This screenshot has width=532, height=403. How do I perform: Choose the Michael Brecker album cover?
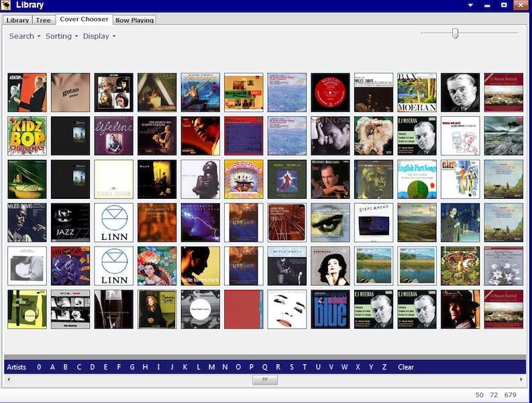point(330,179)
